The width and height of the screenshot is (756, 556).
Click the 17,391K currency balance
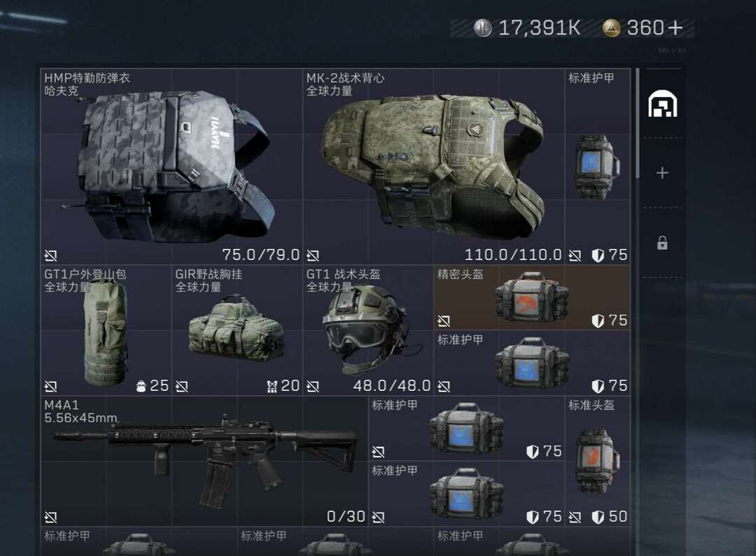click(539, 28)
